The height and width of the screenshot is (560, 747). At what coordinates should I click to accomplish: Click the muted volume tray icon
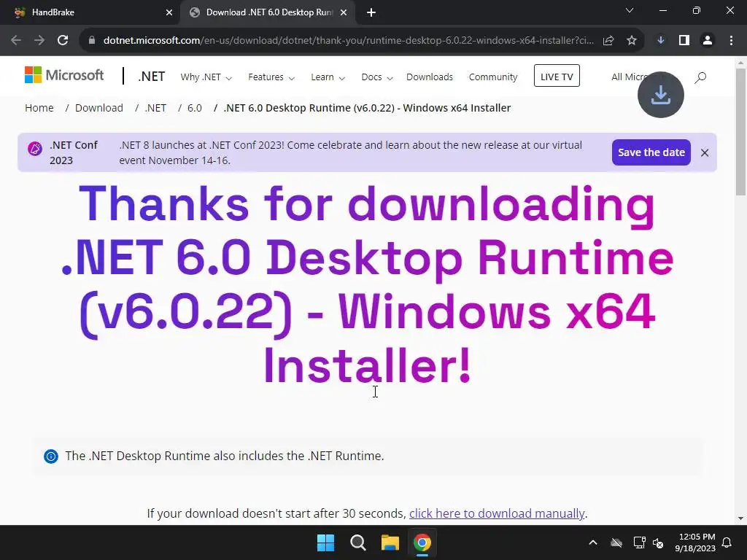pos(659,542)
